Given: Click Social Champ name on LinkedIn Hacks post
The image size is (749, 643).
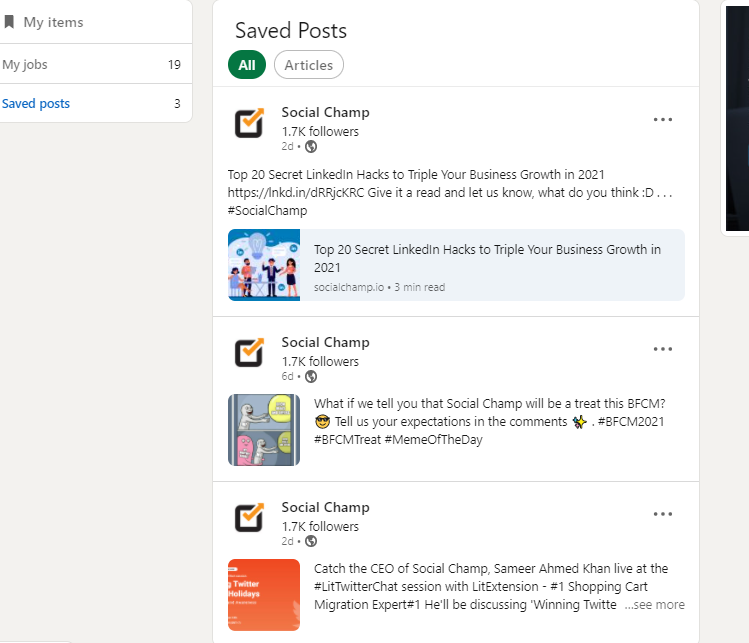Looking at the screenshot, I should pos(325,112).
